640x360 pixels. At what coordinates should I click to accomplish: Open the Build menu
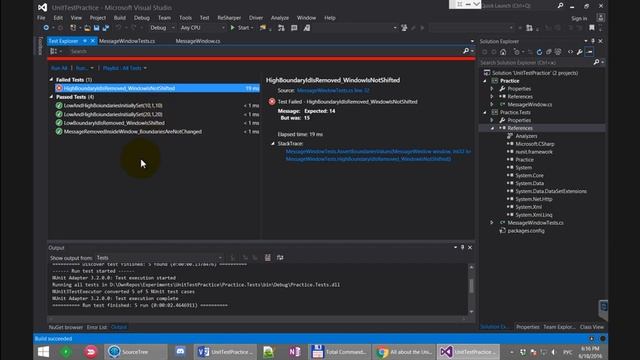pos(120,18)
